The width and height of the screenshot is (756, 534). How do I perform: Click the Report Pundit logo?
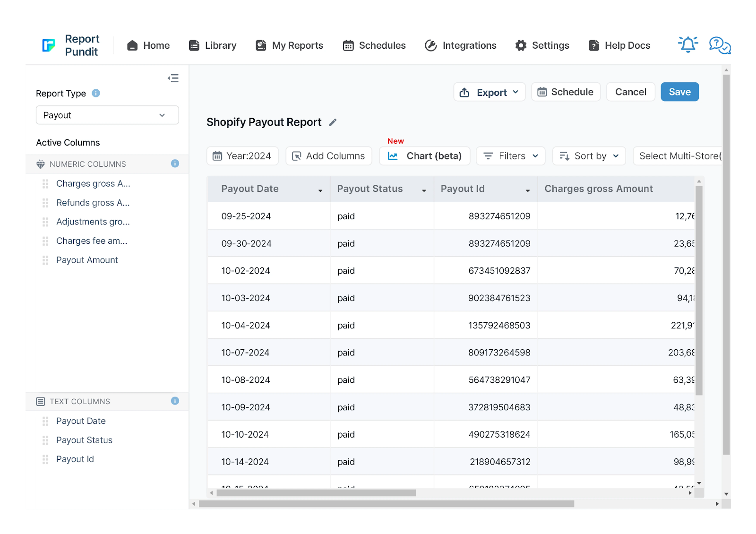point(70,45)
